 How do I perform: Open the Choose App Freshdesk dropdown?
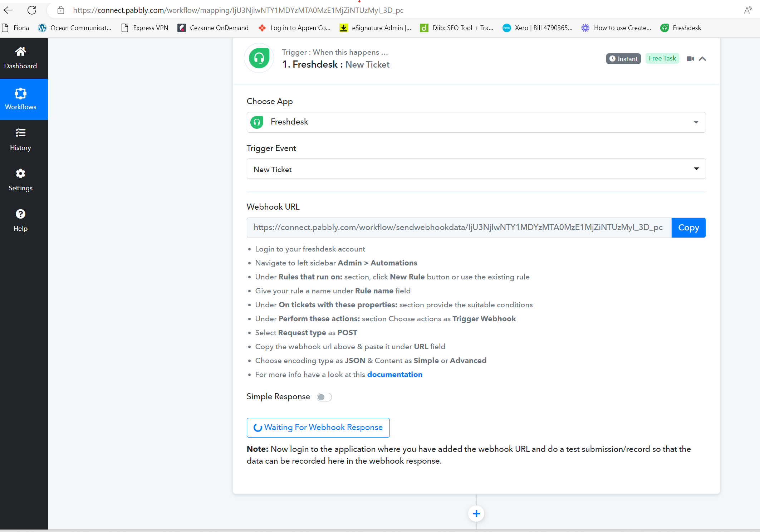click(476, 122)
